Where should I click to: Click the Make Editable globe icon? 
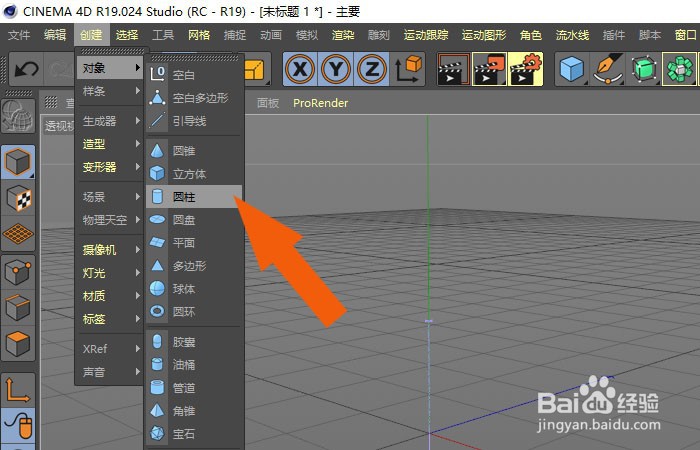tap(18, 116)
